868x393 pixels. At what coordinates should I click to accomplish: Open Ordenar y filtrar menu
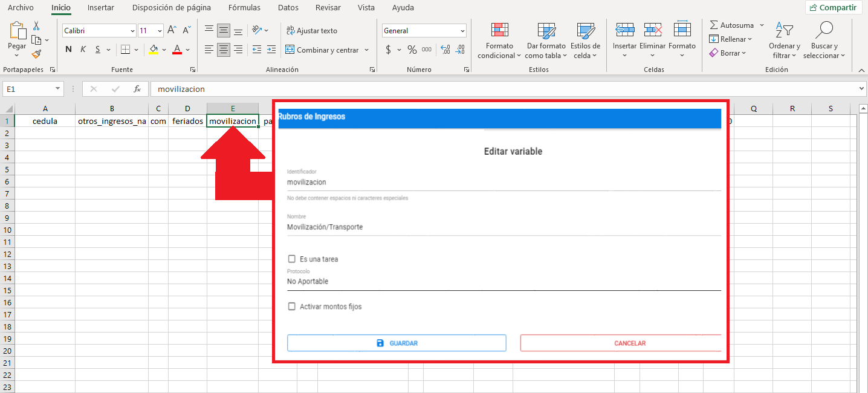point(785,41)
